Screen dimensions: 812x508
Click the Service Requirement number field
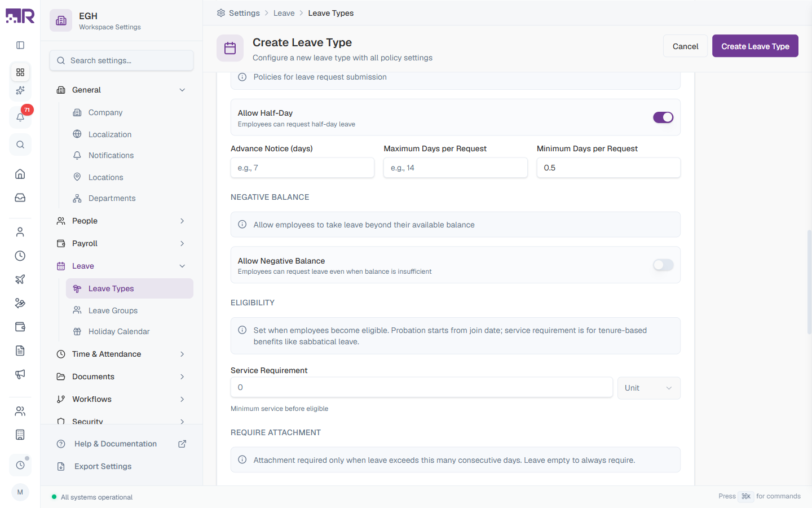422,388
